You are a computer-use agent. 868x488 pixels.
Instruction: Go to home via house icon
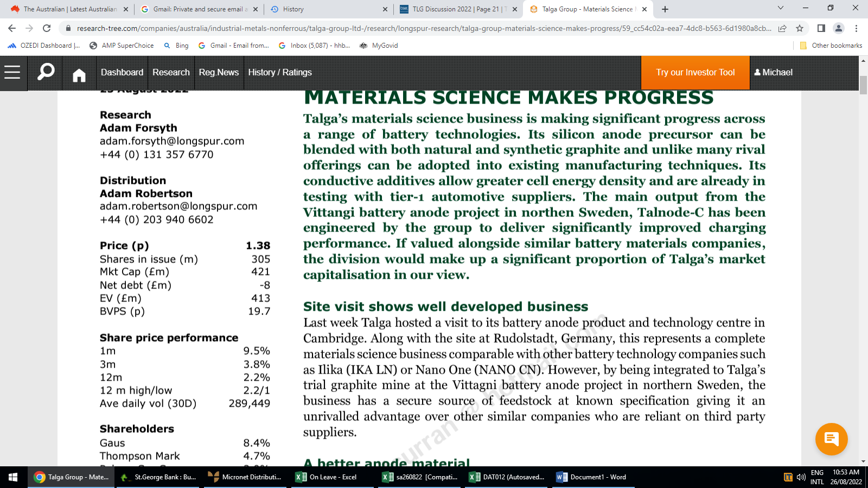click(79, 75)
